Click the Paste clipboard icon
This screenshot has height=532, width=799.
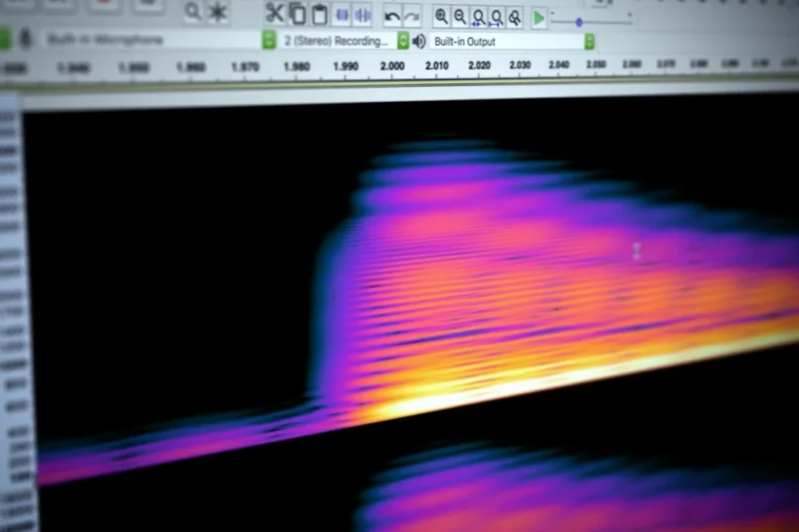(320, 15)
